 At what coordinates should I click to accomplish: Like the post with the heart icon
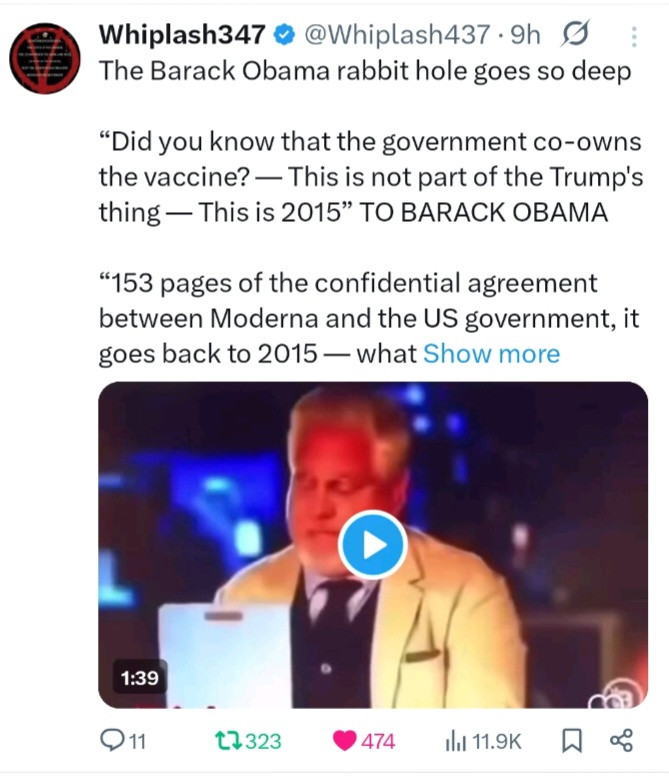tap(345, 741)
